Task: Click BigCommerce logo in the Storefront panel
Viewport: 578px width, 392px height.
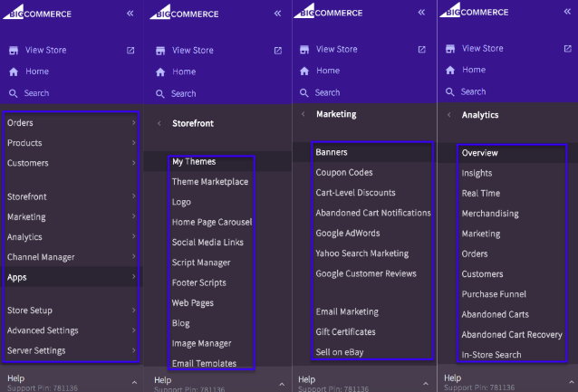Action: click(184, 12)
